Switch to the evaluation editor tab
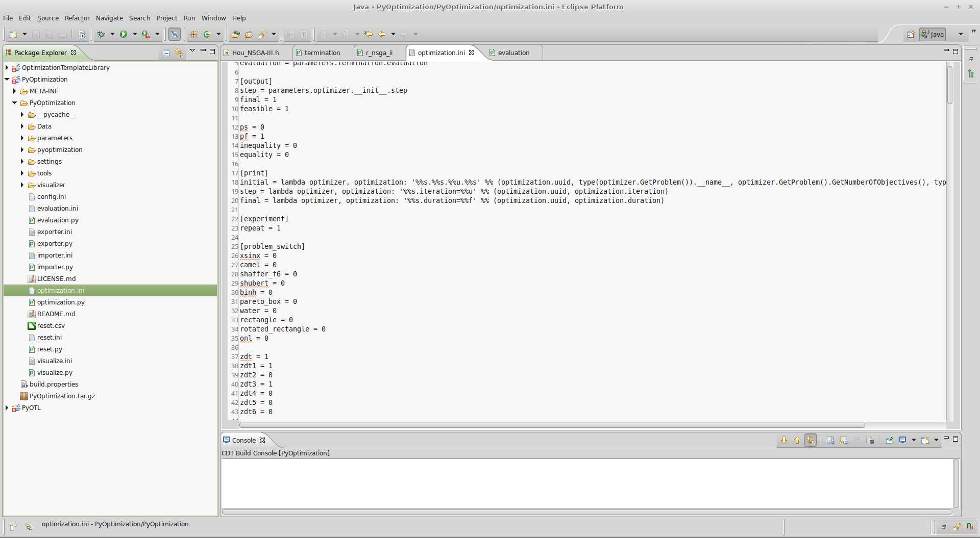 click(x=513, y=53)
